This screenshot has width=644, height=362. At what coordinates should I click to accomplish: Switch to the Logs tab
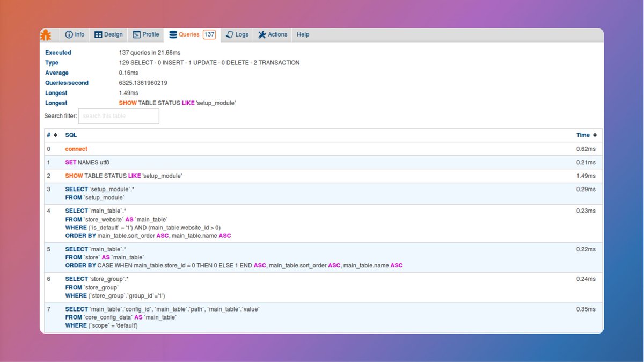pos(237,34)
